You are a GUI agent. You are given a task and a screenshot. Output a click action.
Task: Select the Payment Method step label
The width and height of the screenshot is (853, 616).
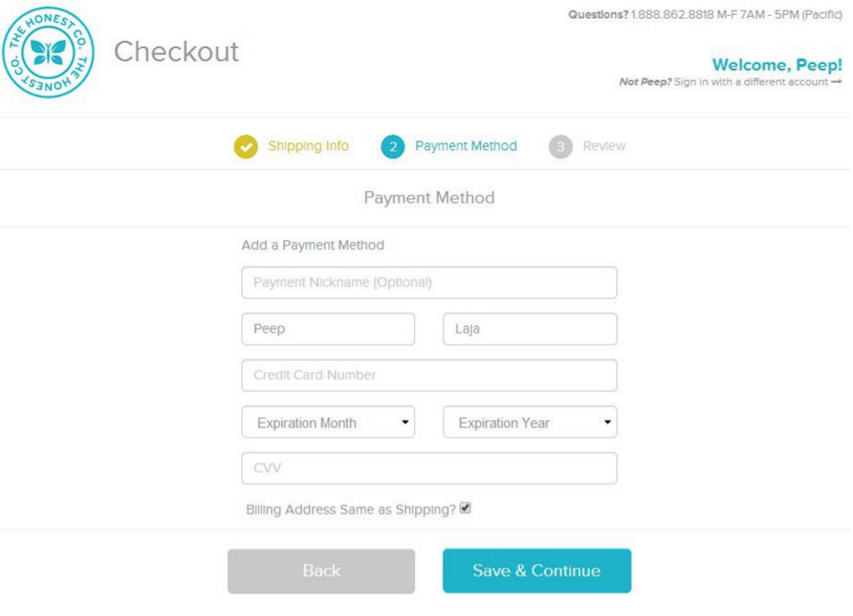466,146
